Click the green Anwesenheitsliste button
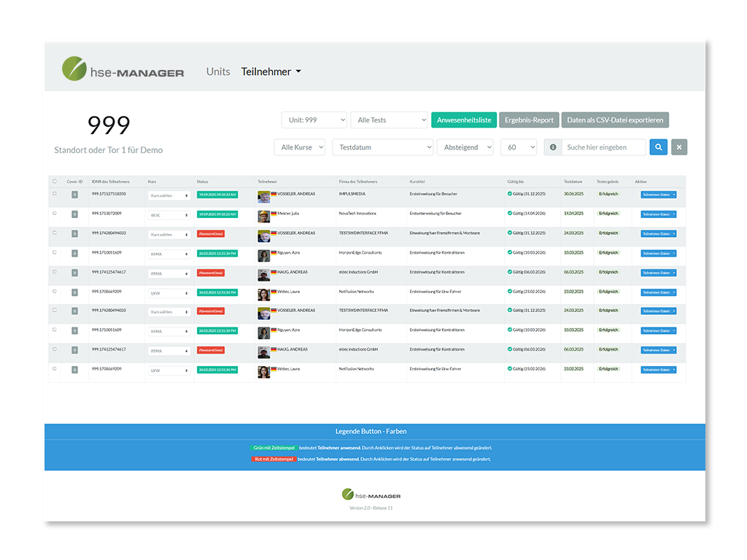The width and height of the screenshot is (747, 560). point(464,120)
